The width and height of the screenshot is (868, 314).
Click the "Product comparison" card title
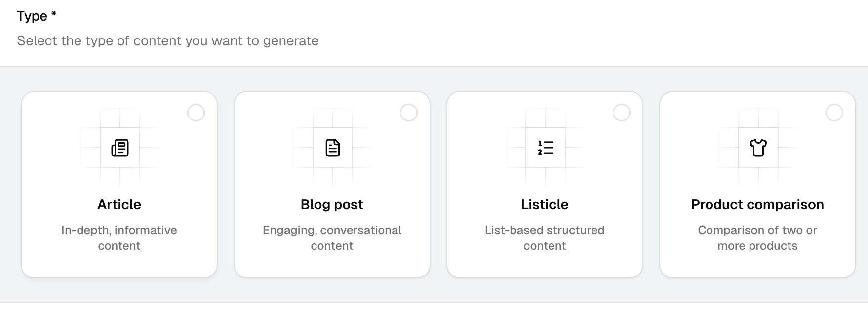[757, 205]
